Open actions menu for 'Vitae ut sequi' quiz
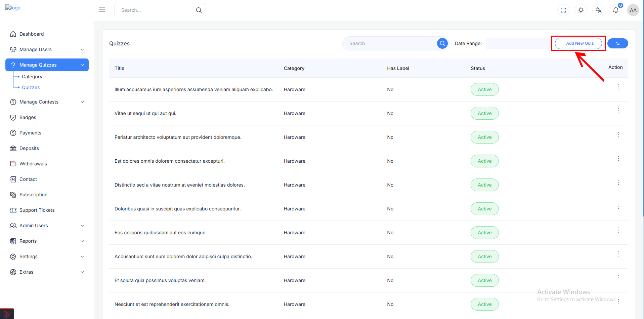The height and width of the screenshot is (319, 644). pos(619,111)
